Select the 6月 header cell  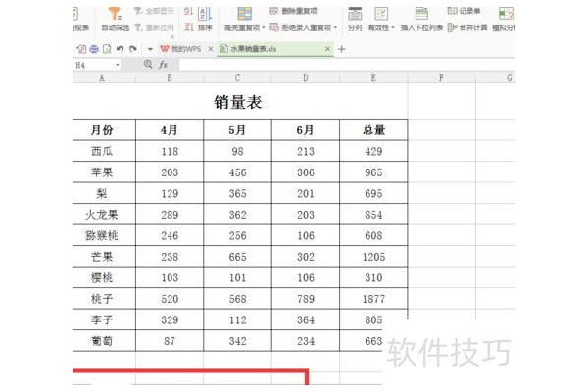[x=305, y=130]
